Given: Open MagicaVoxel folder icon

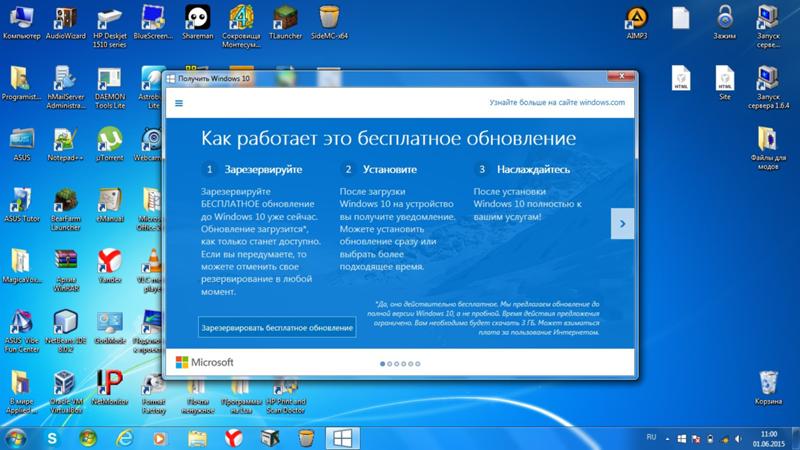Looking at the screenshot, I should (x=21, y=266).
